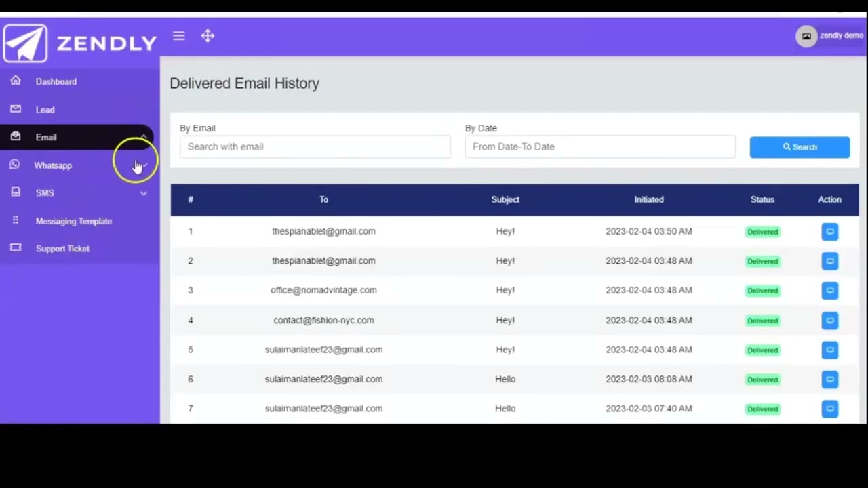Focus the Search with email field

point(315,146)
